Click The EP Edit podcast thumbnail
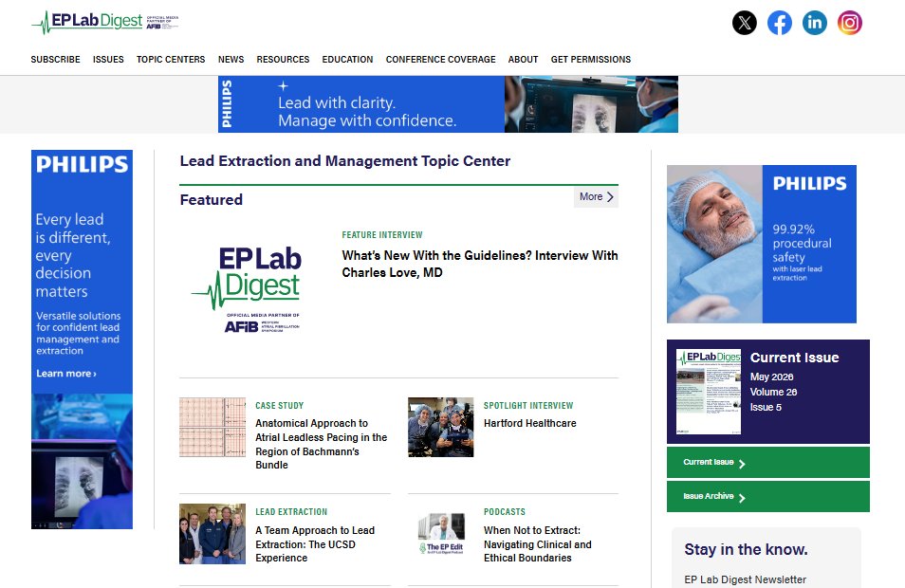This screenshot has height=588, width=905. [441, 534]
